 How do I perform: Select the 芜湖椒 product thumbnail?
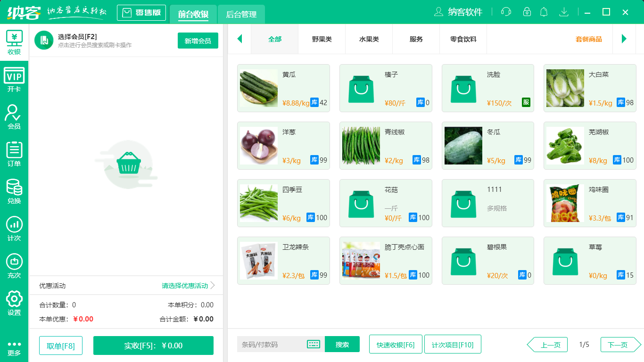tap(565, 146)
